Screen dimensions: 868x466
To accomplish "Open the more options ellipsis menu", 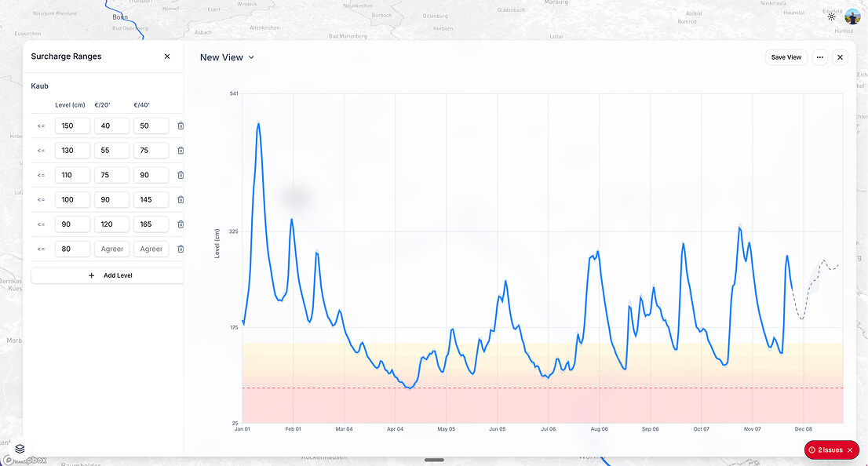I will point(819,56).
